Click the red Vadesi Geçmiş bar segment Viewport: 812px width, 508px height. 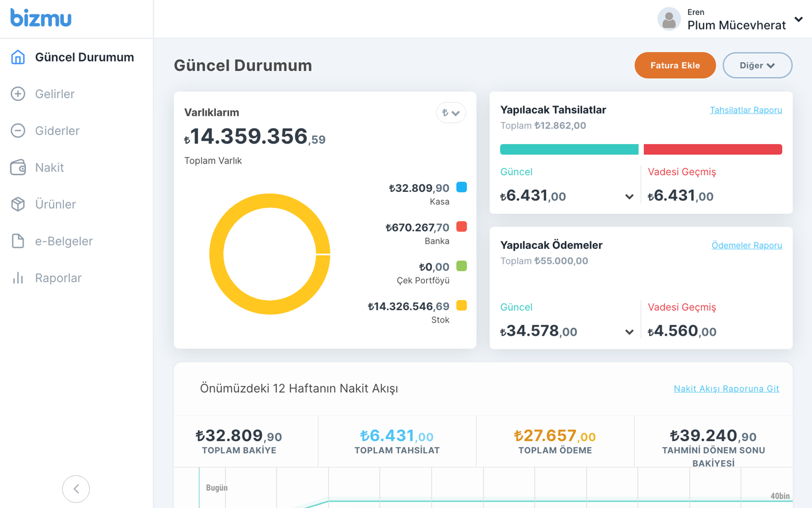click(713, 149)
